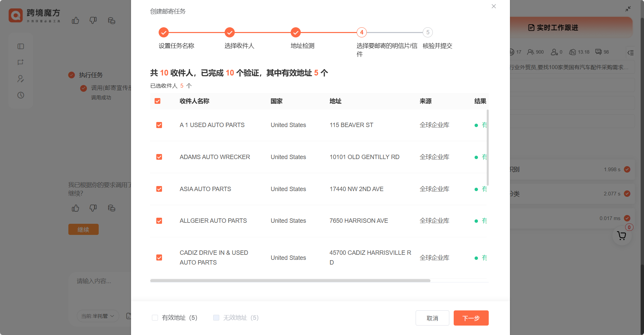This screenshot has width=644, height=335.
Task: Click the collapse window icon at top right
Action: [x=628, y=9]
